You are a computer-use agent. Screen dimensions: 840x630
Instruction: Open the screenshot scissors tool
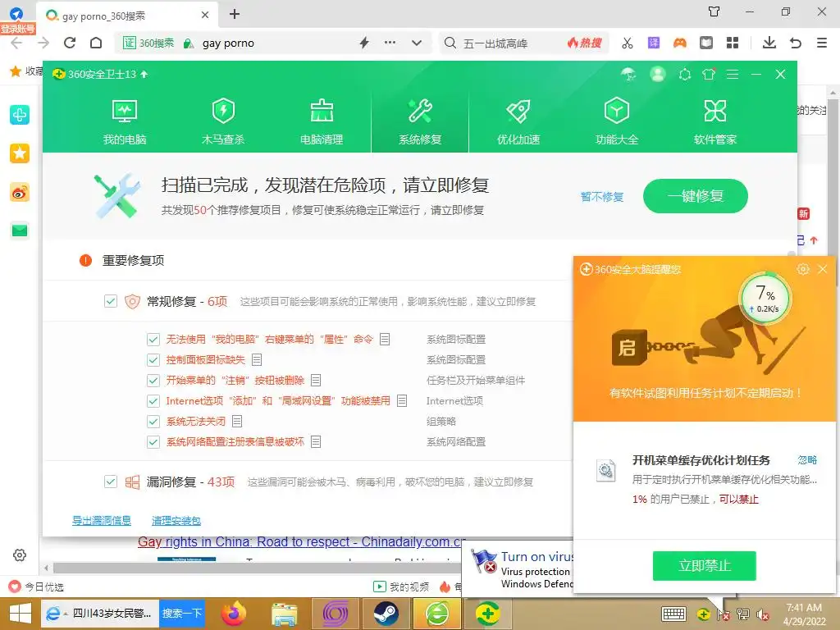coord(628,43)
